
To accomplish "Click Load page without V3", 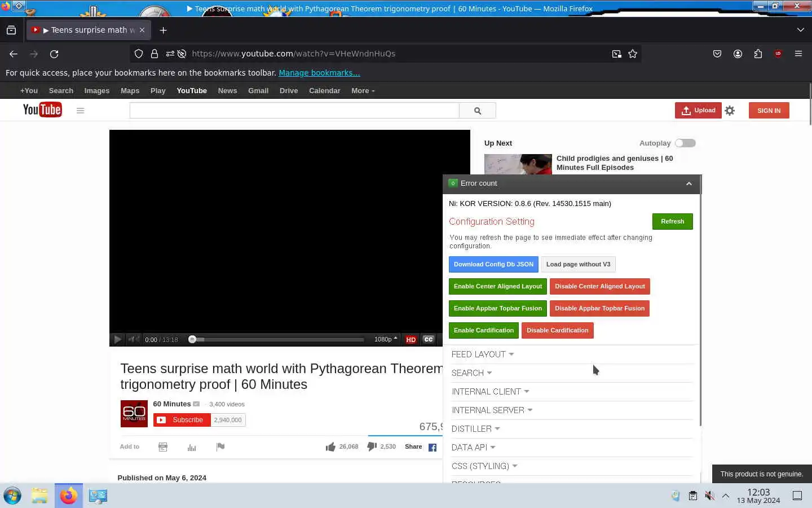I will tap(578, 264).
